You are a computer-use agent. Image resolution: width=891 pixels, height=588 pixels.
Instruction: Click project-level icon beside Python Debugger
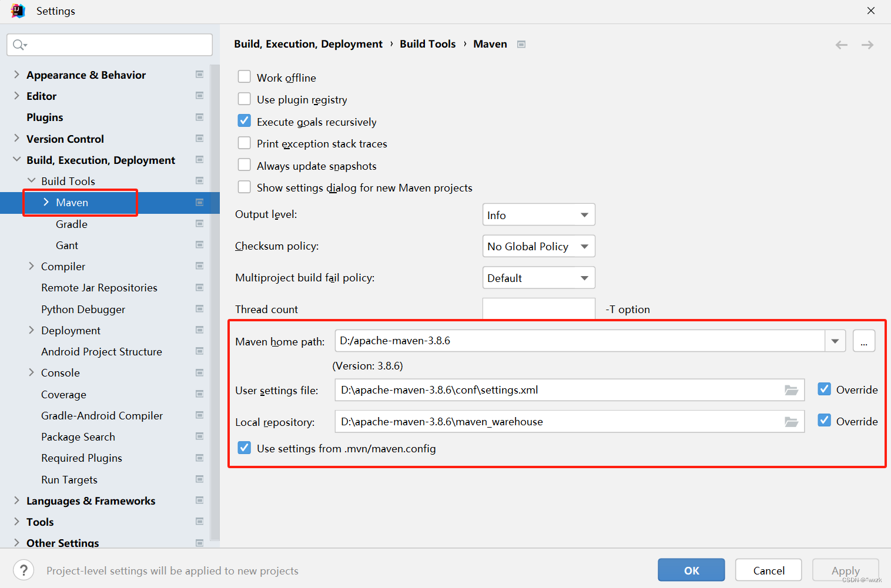pyautogui.click(x=200, y=309)
